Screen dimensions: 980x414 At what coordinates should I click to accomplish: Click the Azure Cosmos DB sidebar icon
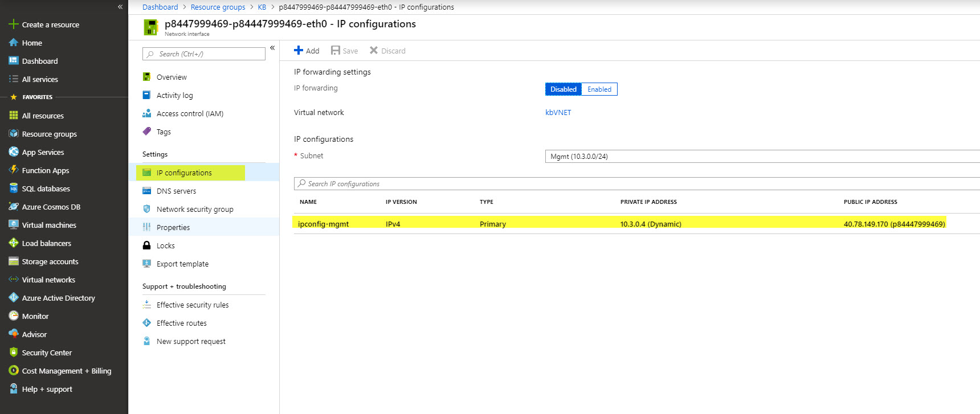click(x=14, y=207)
